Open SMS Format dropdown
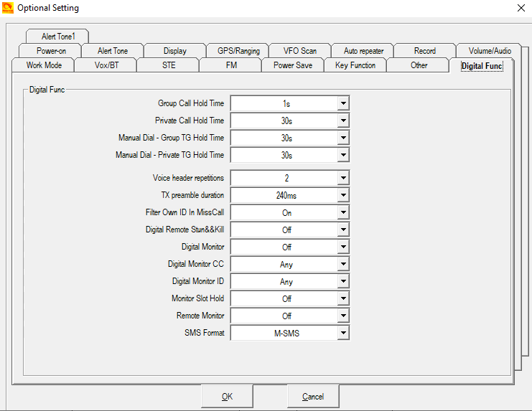Screen dimensions: 532x411 click(x=343, y=333)
